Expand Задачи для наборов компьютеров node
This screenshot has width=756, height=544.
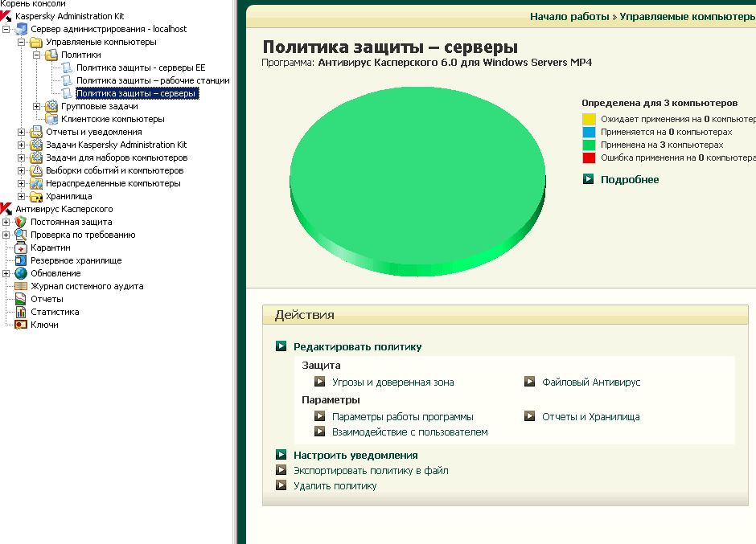coord(21,158)
